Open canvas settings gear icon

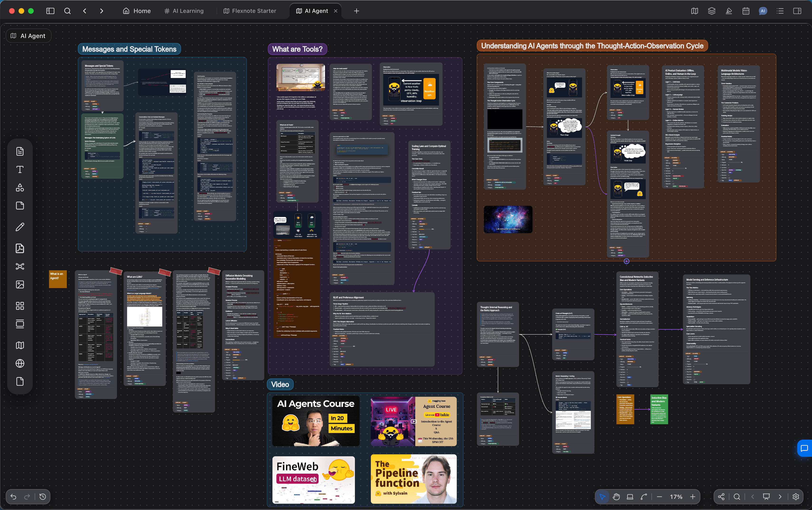point(796,496)
